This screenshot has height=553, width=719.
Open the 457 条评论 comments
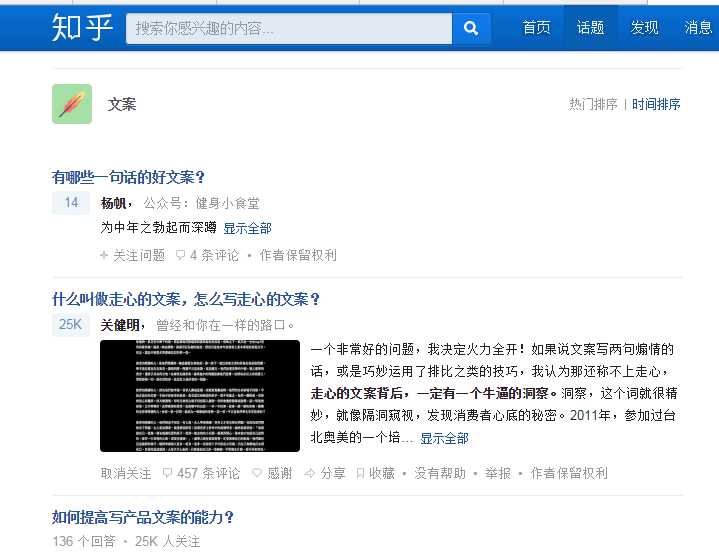[x=201, y=473]
